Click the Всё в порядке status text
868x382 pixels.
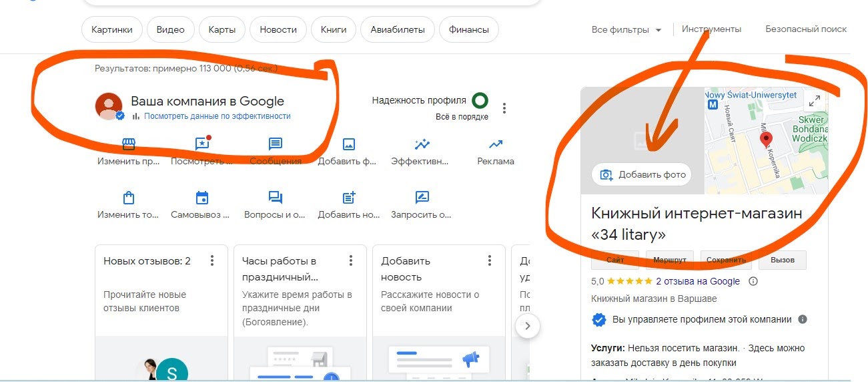tap(462, 117)
